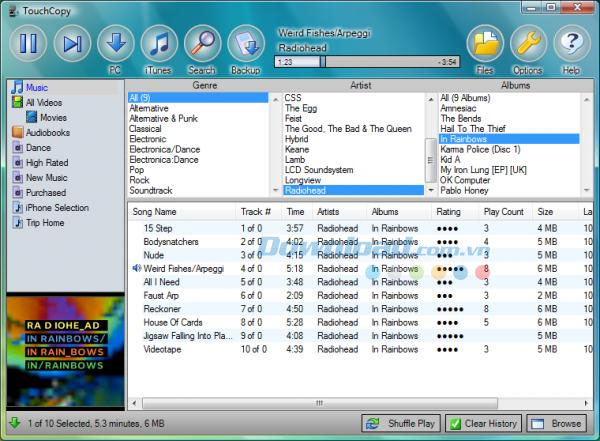Click the playback progress slider
The image size is (600, 441).
367,62
